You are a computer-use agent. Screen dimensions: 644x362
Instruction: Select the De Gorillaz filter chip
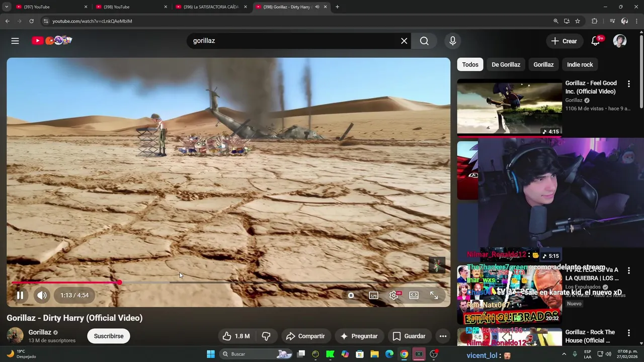pos(506,64)
